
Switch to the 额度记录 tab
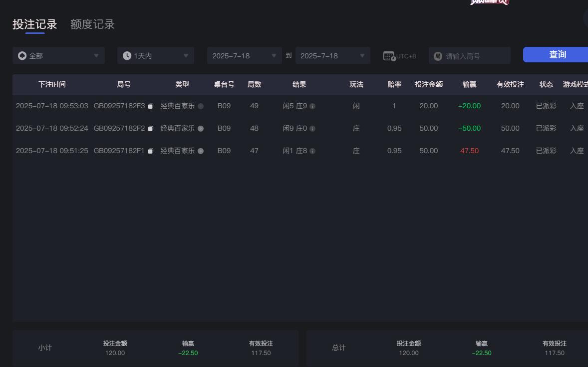[x=91, y=24]
